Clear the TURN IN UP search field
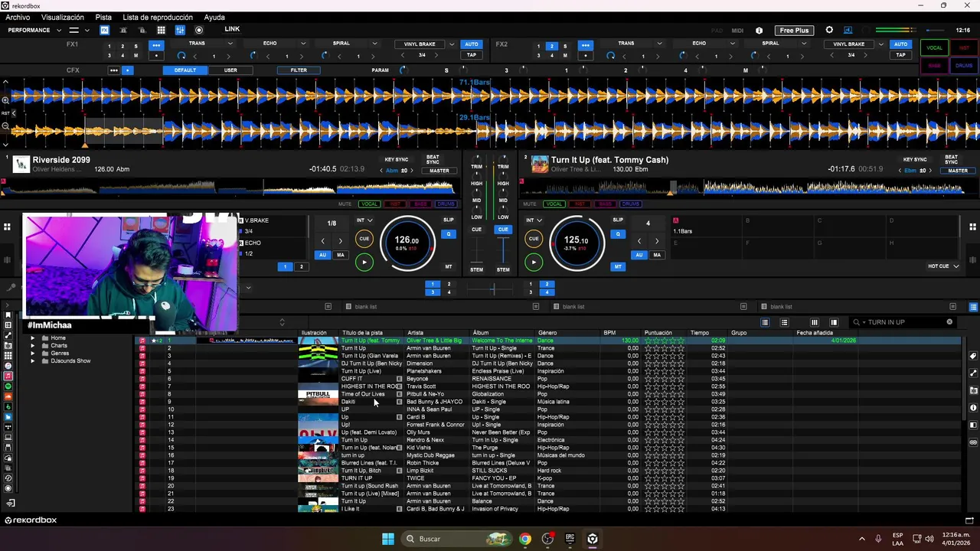 [949, 322]
